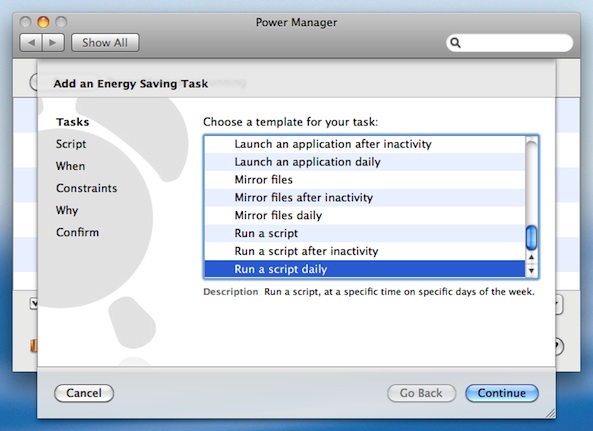This screenshot has width=593, height=431.
Task: Select the When step in sidebar
Action: tap(70, 166)
